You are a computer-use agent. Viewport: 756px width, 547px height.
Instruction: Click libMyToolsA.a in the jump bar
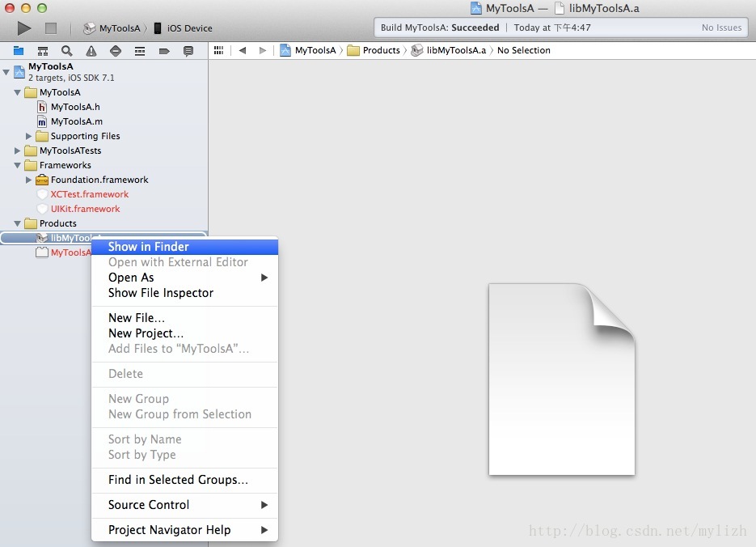tap(449, 50)
